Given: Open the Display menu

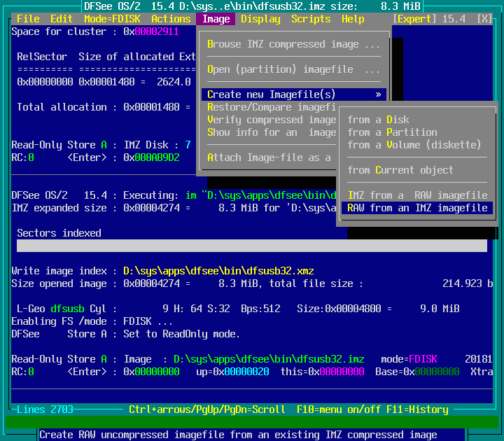Looking at the screenshot, I should tap(260, 19).
